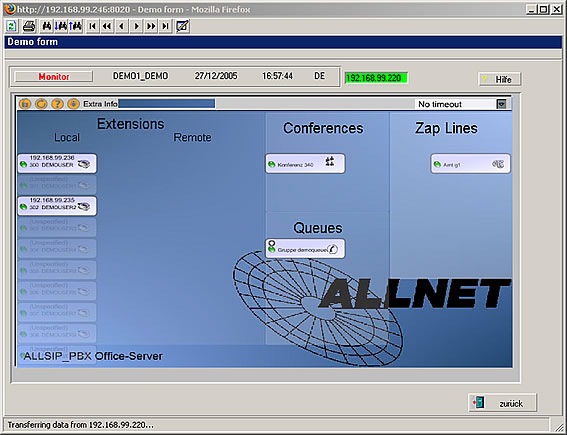Open the No timeout dropdown

click(x=501, y=104)
